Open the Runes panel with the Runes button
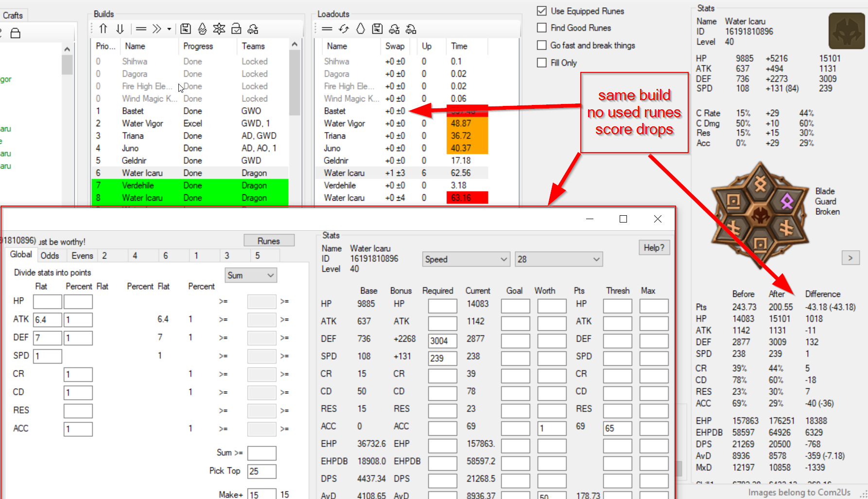The image size is (868, 499). click(269, 240)
